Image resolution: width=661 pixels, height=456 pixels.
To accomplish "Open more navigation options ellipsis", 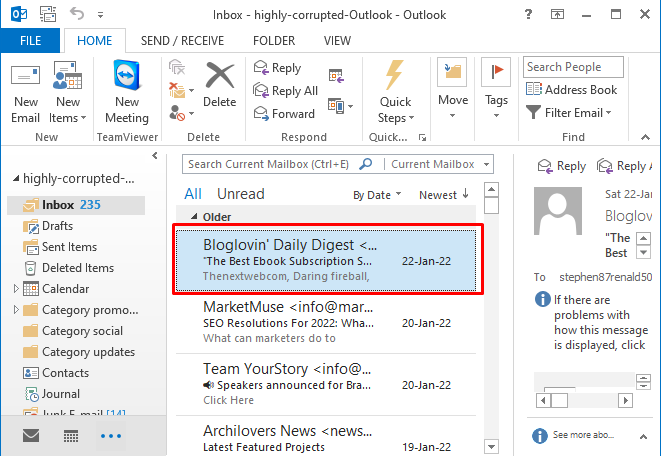I will click(111, 436).
